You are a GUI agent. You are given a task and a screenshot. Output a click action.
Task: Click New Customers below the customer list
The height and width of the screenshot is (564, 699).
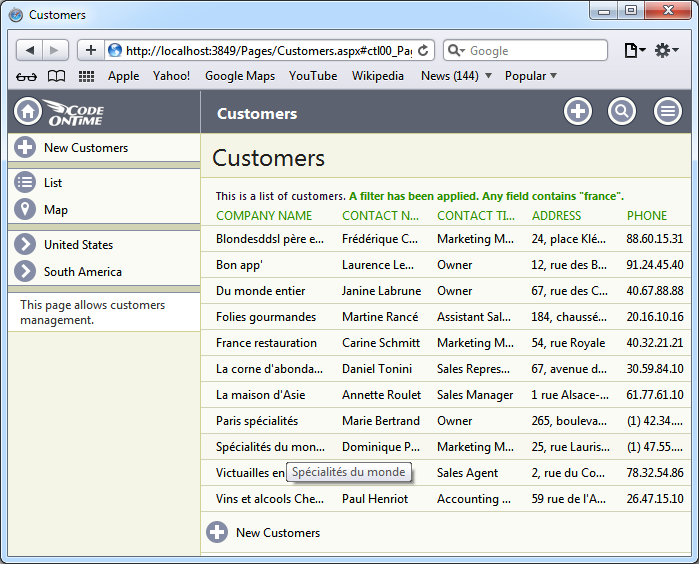click(x=277, y=533)
